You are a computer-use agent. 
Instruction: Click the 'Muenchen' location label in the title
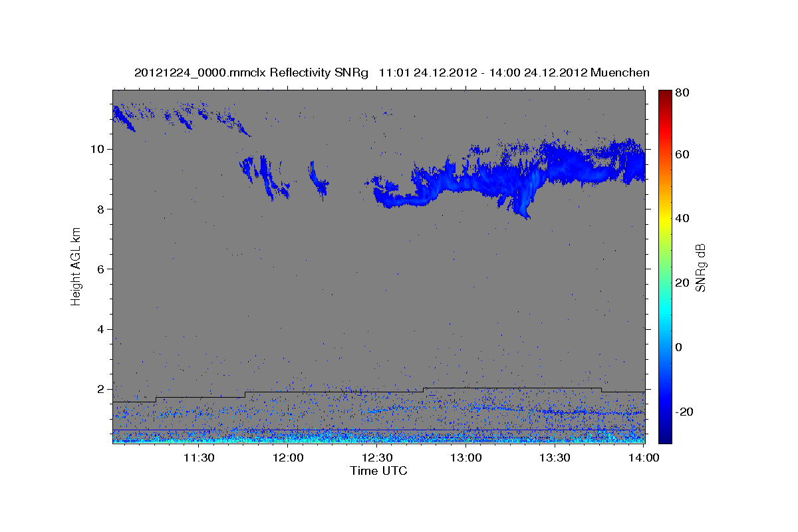pos(620,73)
